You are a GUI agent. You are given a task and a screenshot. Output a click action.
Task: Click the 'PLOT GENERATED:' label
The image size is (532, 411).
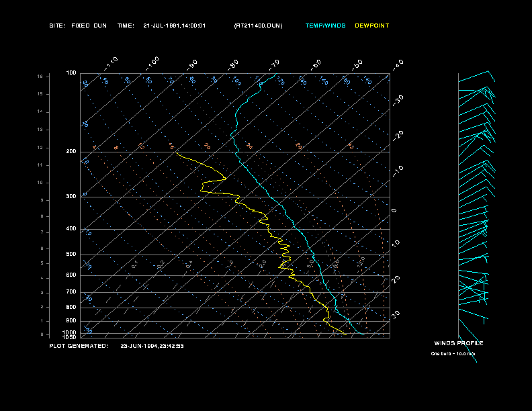point(79,346)
